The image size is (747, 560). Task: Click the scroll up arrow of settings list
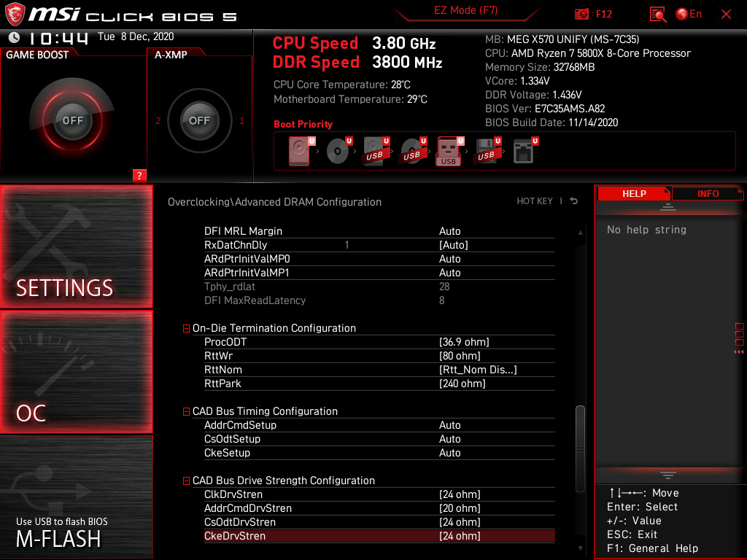click(580, 233)
